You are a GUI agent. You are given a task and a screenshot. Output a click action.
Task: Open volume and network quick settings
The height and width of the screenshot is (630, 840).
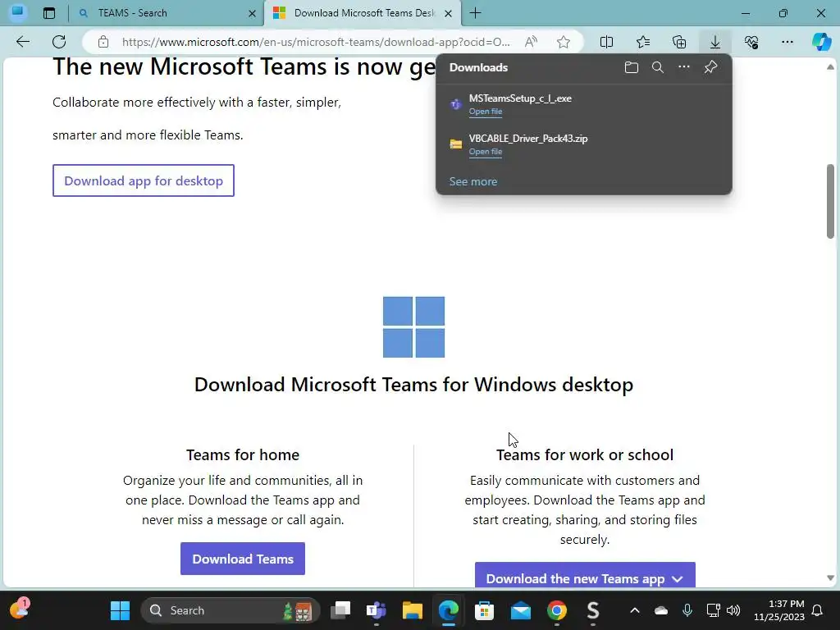click(724, 610)
